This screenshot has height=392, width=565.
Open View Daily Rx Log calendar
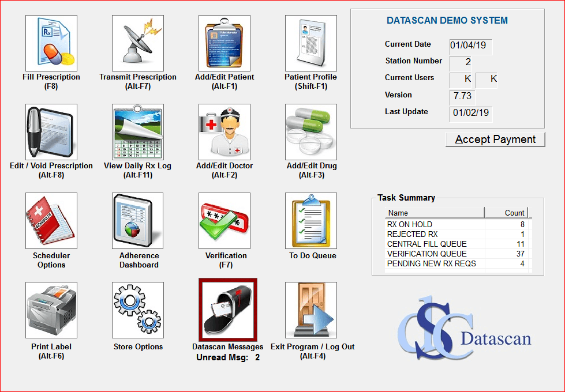[138, 132]
